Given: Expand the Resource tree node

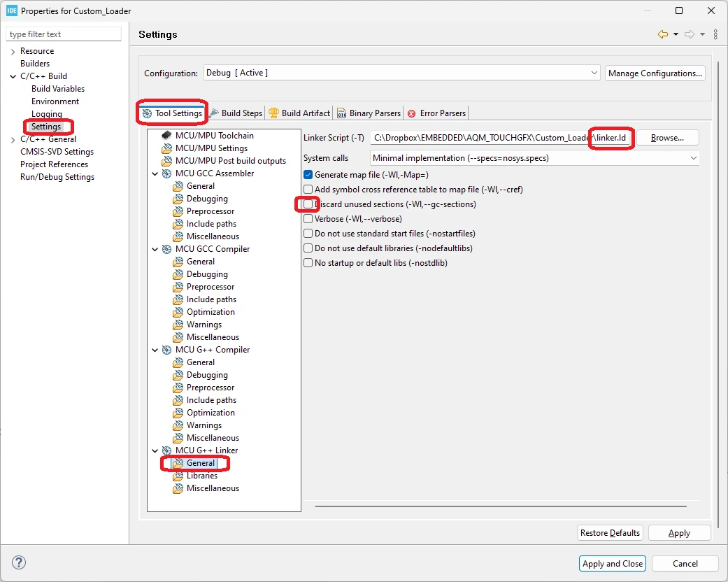Looking at the screenshot, I should click(x=13, y=52).
